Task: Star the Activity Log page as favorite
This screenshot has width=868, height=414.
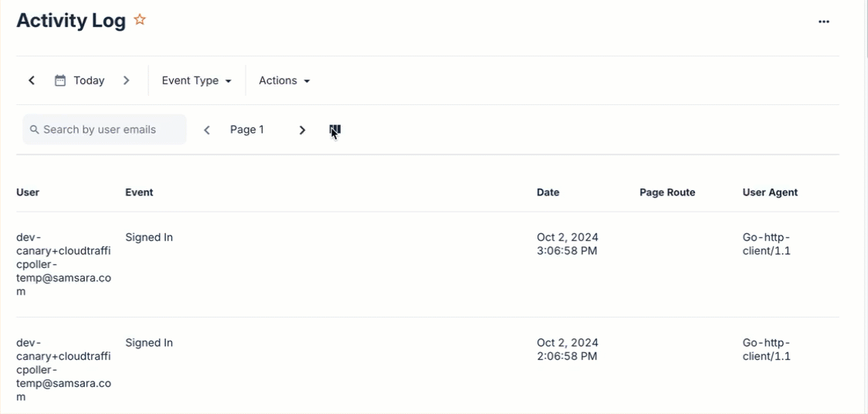Action: (140, 20)
